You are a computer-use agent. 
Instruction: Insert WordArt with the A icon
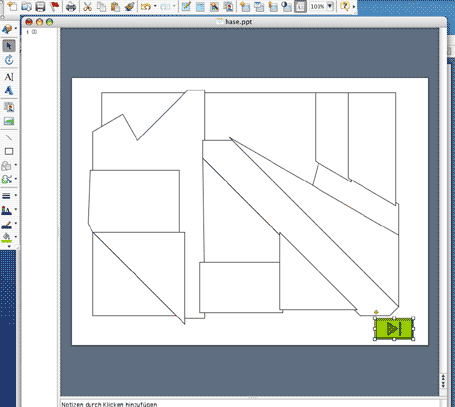[x=9, y=90]
